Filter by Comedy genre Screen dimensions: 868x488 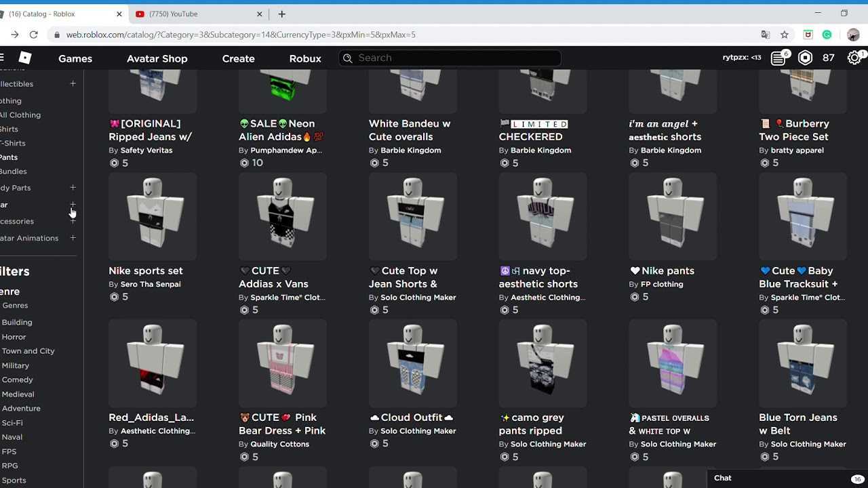[x=18, y=380]
